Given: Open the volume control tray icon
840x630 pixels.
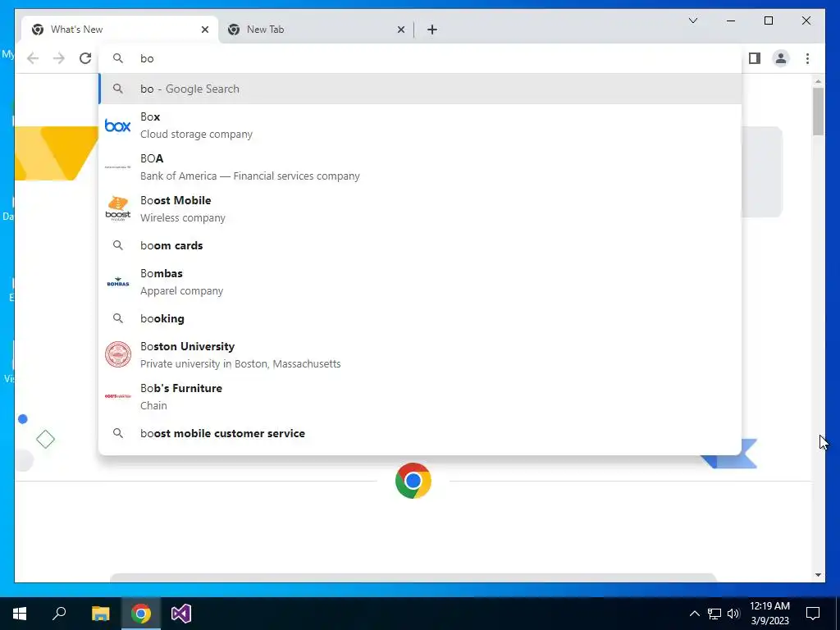Looking at the screenshot, I should pyautogui.click(x=733, y=614).
